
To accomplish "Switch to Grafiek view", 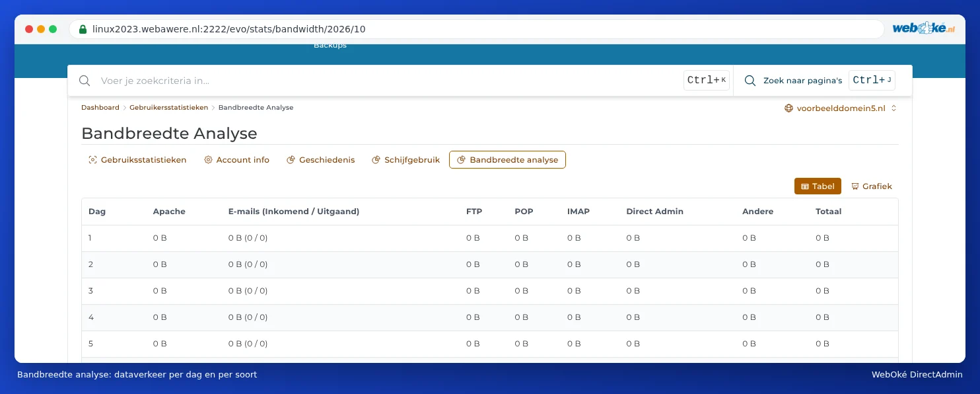I will pyautogui.click(x=872, y=186).
